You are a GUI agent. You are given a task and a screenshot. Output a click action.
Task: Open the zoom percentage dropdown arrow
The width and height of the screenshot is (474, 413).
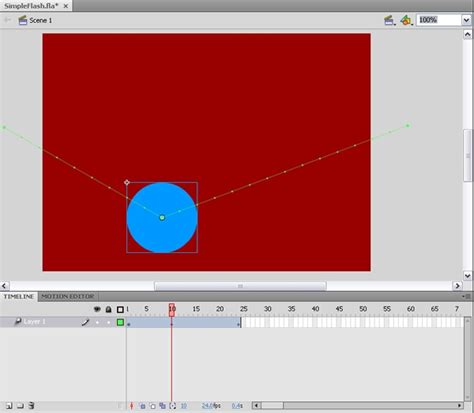466,20
